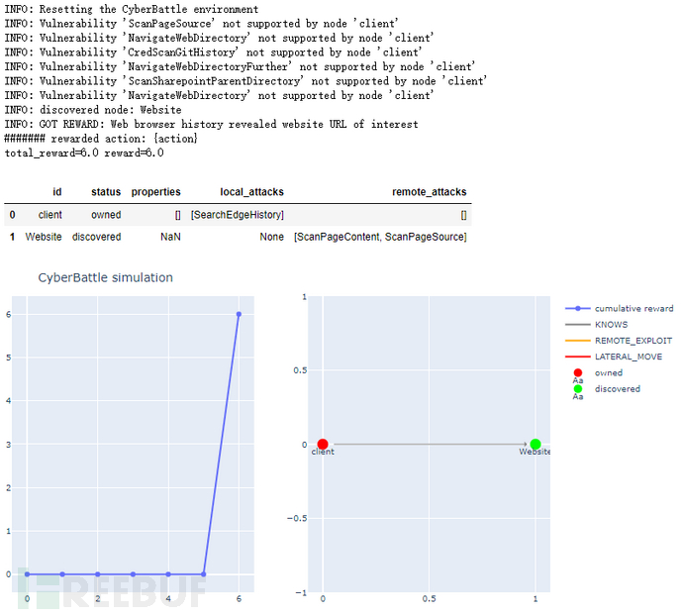683x616 pixels.
Task: Select the 'owned' status cell
Action: click(106, 215)
